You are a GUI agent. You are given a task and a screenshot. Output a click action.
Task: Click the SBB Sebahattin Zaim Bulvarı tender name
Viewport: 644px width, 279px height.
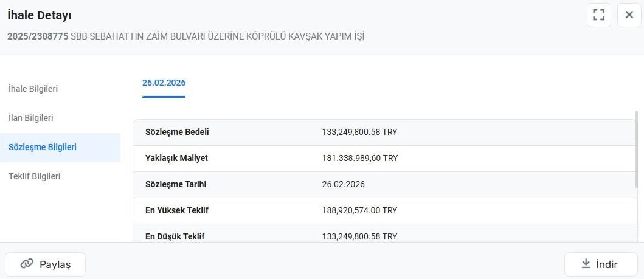[218, 36]
